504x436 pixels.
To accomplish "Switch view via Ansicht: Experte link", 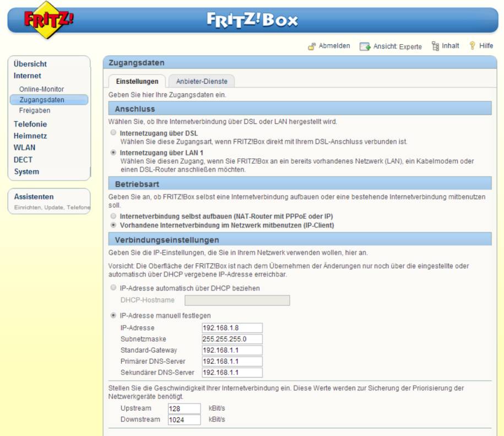I will [397, 47].
